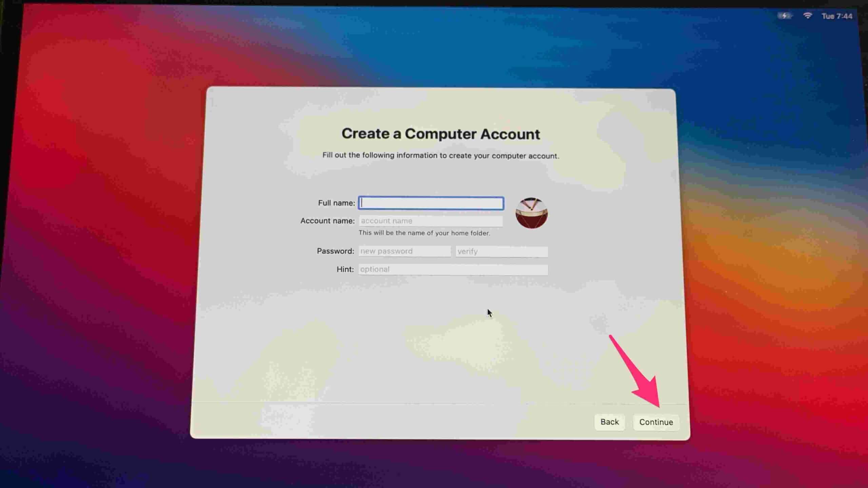868x488 pixels.
Task: Click Continue to proceed with account
Action: (x=656, y=422)
